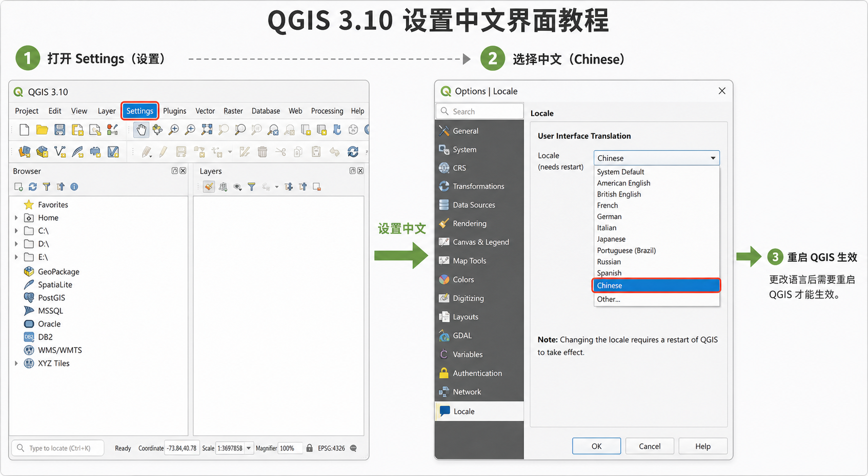Image resolution: width=868 pixels, height=476 pixels.
Task: Toggle editing with the pencil icon
Action: (x=163, y=152)
